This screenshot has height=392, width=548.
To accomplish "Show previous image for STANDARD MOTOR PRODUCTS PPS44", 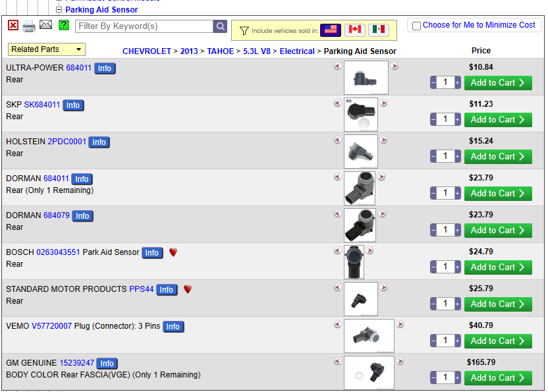I will click(x=338, y=287).
